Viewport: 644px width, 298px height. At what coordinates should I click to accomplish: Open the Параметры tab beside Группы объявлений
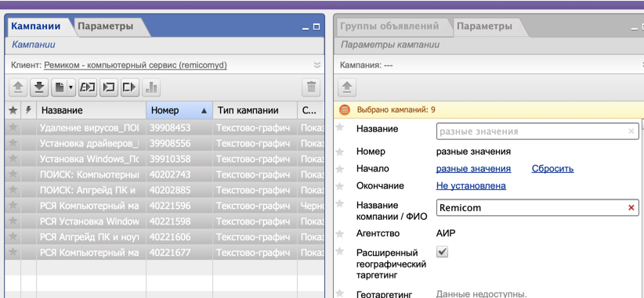point(485,27)
